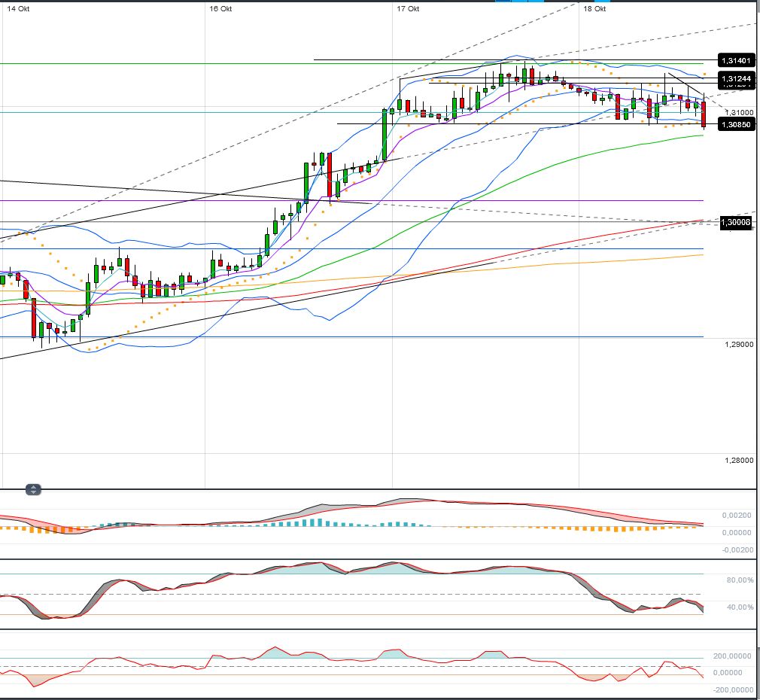Viewport: 760px width, 700px height.
Task: Click the panel splitter up/down arrows icon
Action: [x=32, y=490]
